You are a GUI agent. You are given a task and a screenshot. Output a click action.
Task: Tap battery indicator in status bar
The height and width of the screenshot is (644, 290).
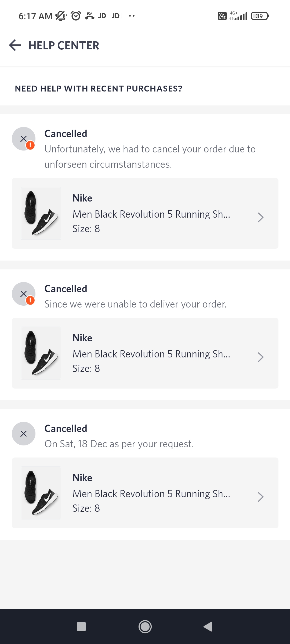pyautogui.click(x=260, y=16)
